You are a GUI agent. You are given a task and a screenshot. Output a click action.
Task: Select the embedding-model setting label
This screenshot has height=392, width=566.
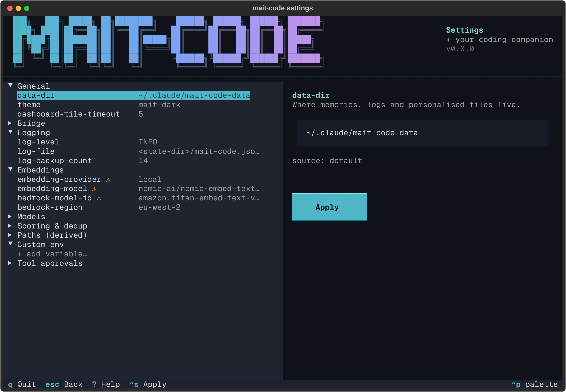[x=52, y=189]
